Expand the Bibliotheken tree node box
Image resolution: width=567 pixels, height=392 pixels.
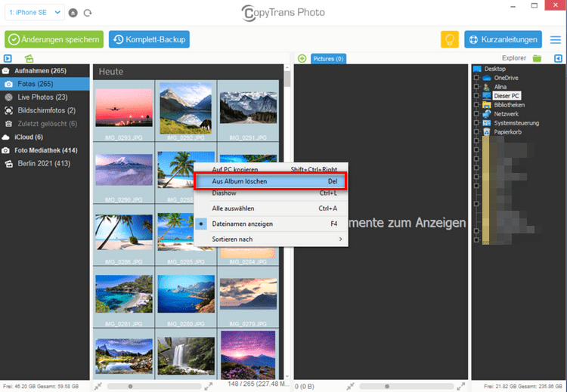(476, 105)
